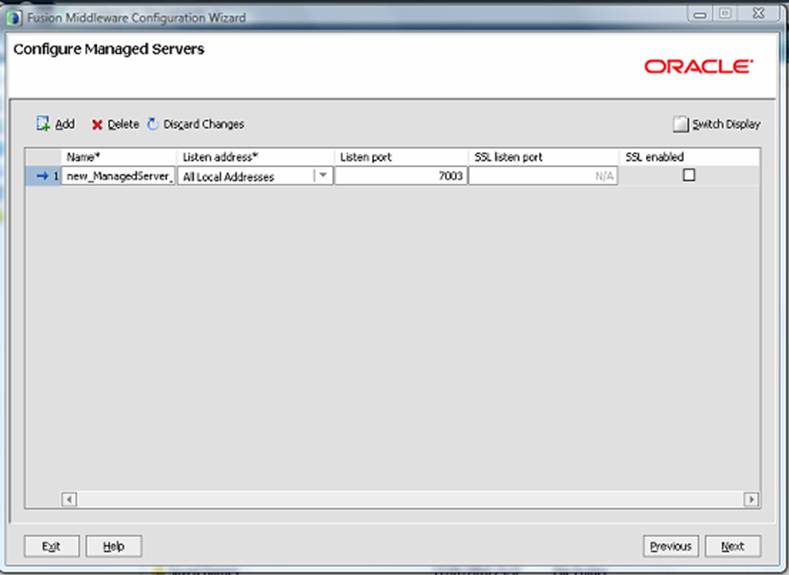Click the SSL enabled column header
The height and width of the screenshot is (575, 789).
689,157
